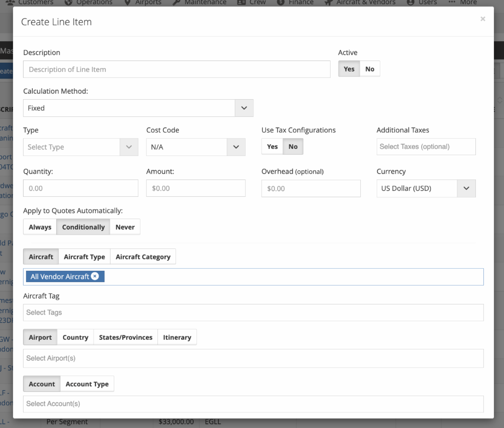Switch to the Aircraft tab
This screenshot has height=428, width=504.
(41, 256)
